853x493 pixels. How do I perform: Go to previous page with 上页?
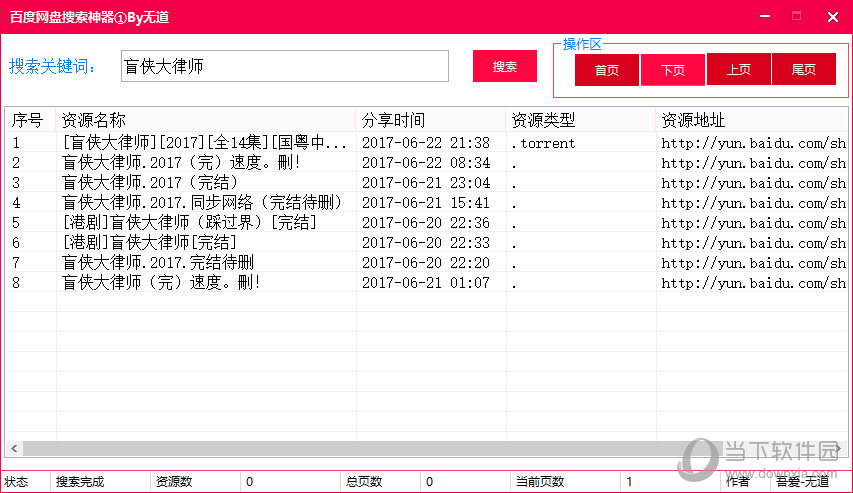[x=738, y=69]
